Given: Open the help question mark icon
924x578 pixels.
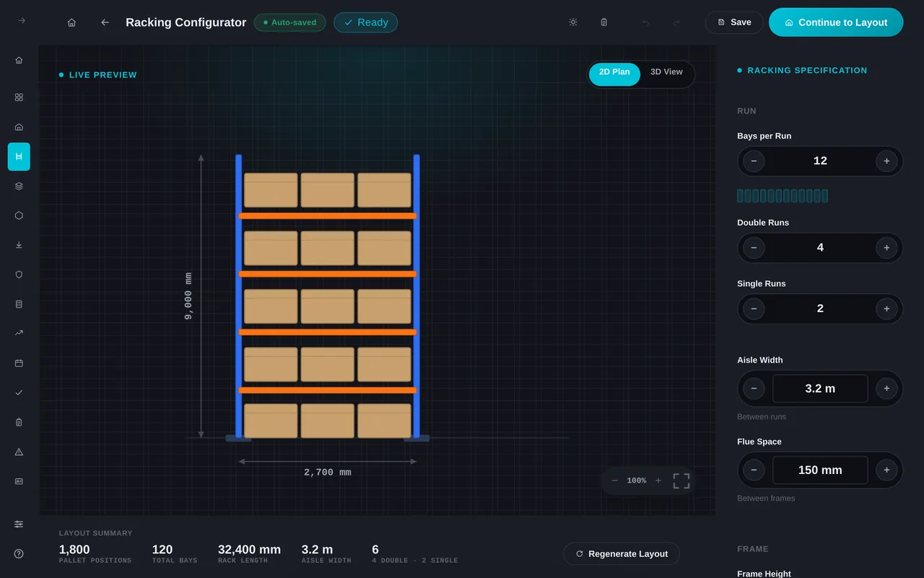Looking at the screenshot, I should pos(19,553).
